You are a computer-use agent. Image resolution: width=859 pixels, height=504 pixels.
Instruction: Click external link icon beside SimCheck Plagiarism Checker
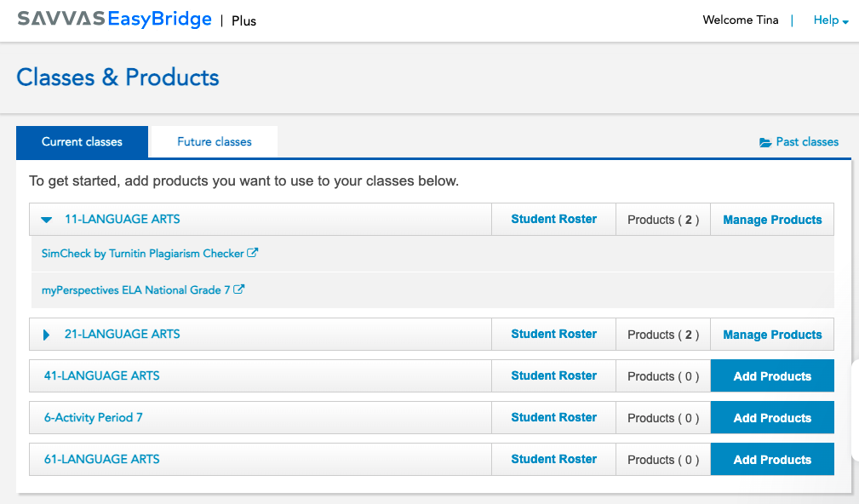(x=253, y=253)
